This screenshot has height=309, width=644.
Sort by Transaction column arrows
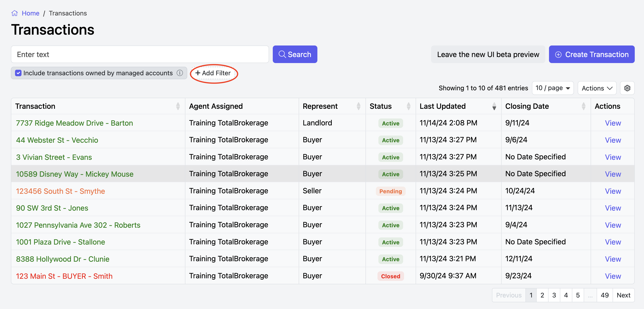pyautogui.click(x=178, y=106)
